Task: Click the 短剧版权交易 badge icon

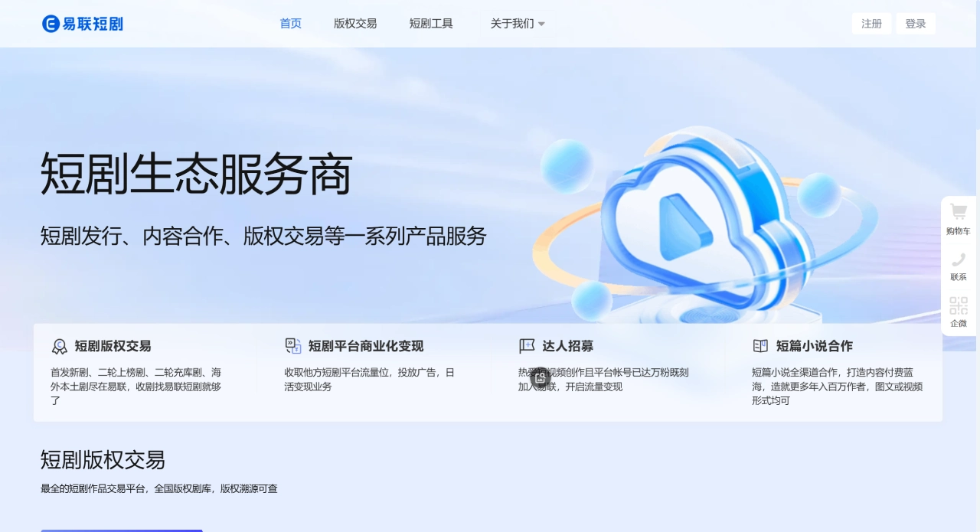Action: coord(60,346)
